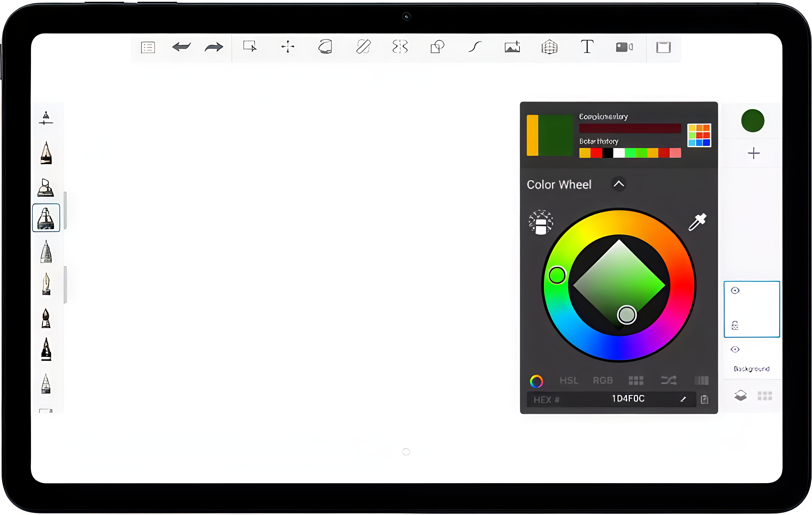Select the fill bucket tool
The height and width of the screenshot is (515, 812).
click(x=325, y=47)
